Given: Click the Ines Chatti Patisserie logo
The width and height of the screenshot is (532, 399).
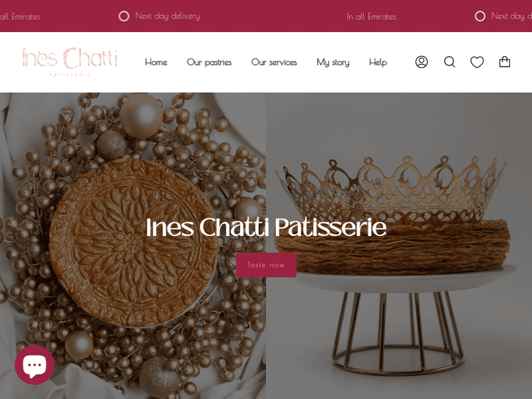Looking at the screenshot, I should [x=70, y=62].
